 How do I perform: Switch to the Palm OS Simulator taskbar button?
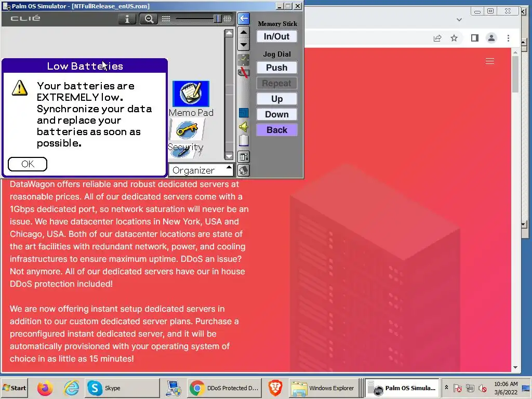402,388
